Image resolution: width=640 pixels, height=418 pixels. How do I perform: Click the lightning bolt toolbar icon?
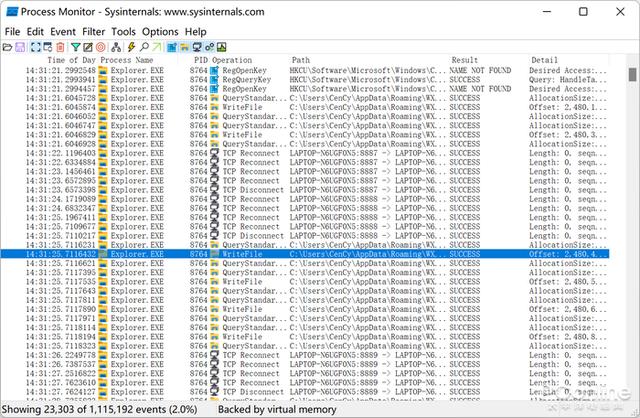pos(131,47)
